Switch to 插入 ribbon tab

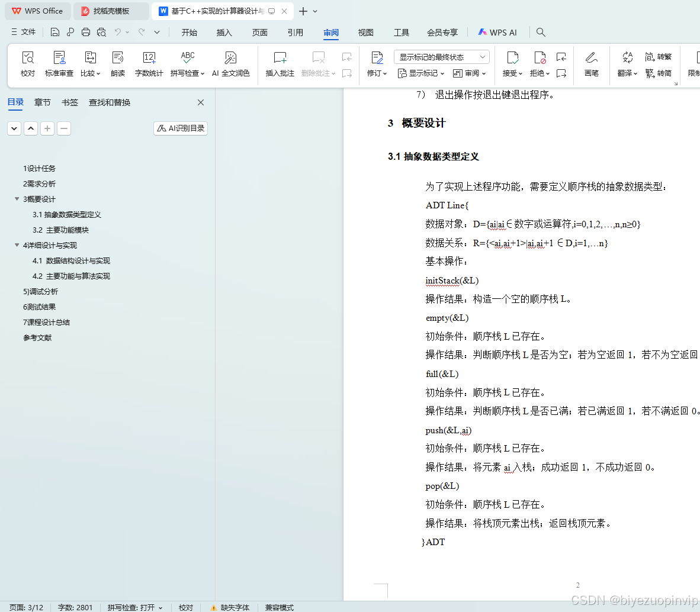click(x=224, y=33)
